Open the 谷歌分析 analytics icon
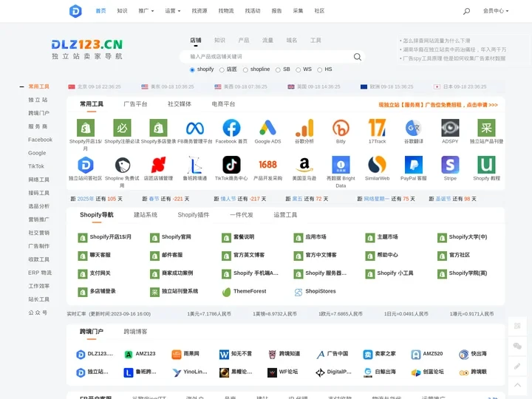The image size is (532, 399). click(x=304, y=128)
